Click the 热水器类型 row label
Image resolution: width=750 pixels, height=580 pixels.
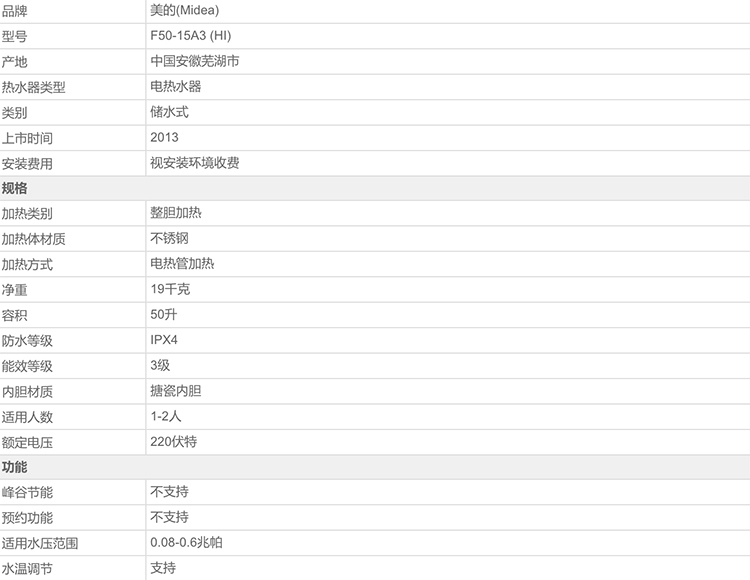point(34,87)
